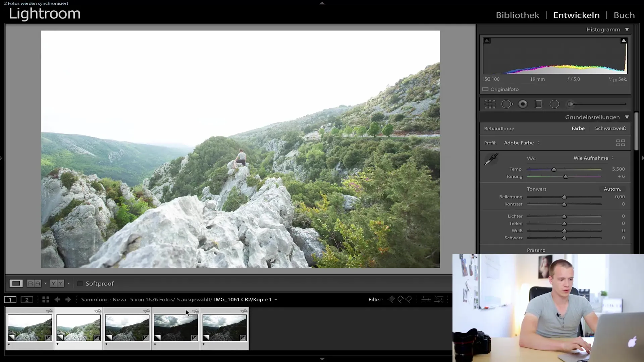
Task: Pick up the white balance eyedropper
Action: (x=491, y=159)
